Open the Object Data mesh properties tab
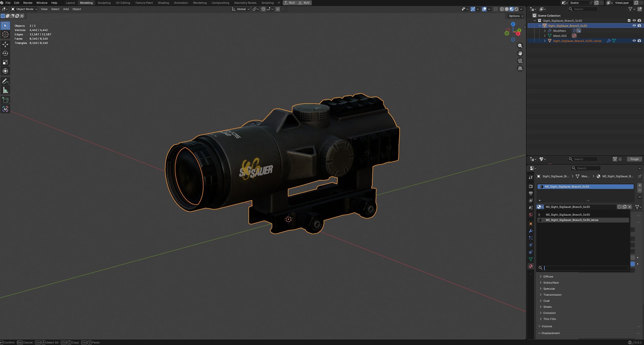Screen dimensions: 644x345 pos(530,259)
